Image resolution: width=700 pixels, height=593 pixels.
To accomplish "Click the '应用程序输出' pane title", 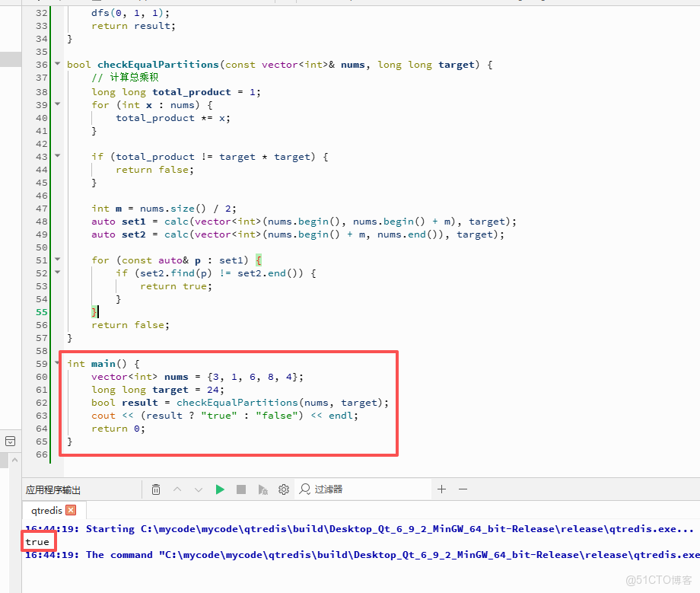I will (52, 489).
